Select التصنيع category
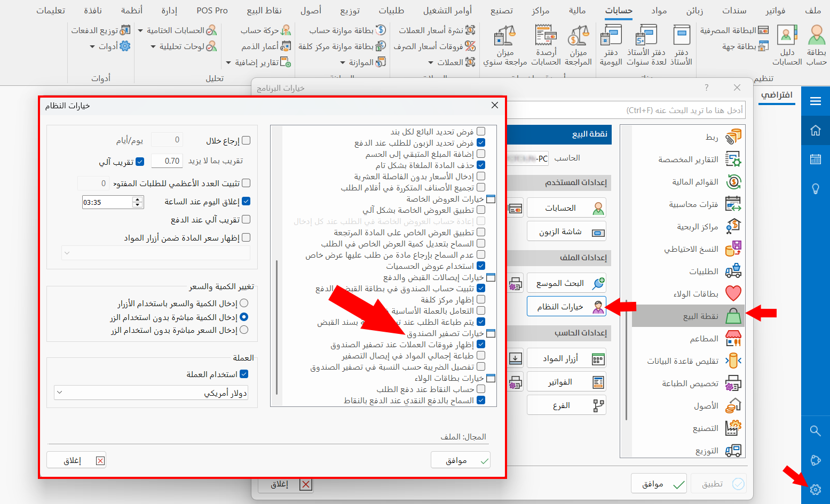830x504 pixels. pyautogui.click(x=688, y=428)
